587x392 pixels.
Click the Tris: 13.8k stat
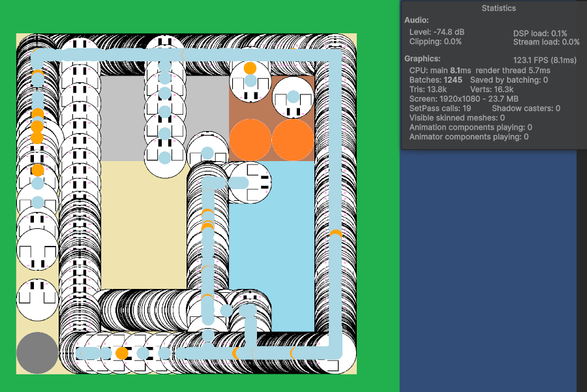click(428, 89)
